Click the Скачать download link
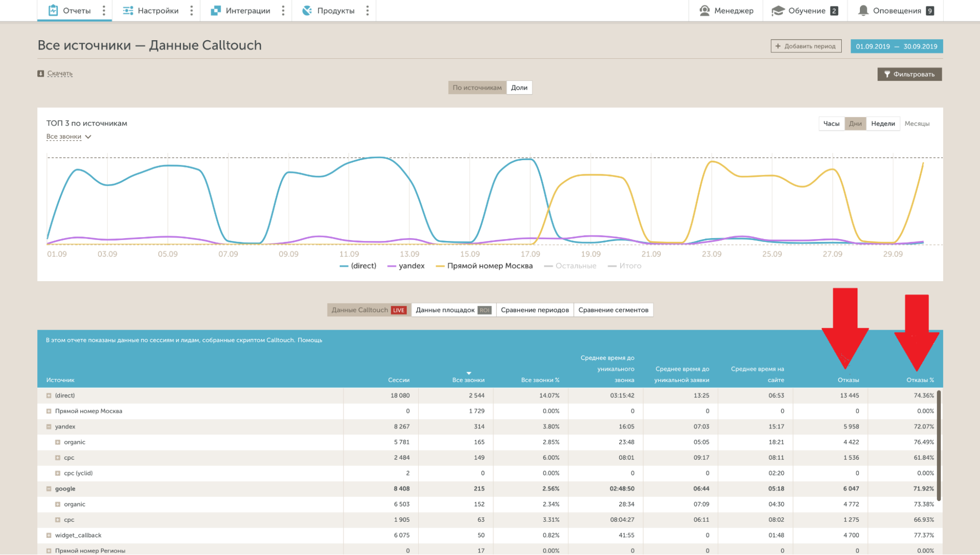 click(60, 73)
